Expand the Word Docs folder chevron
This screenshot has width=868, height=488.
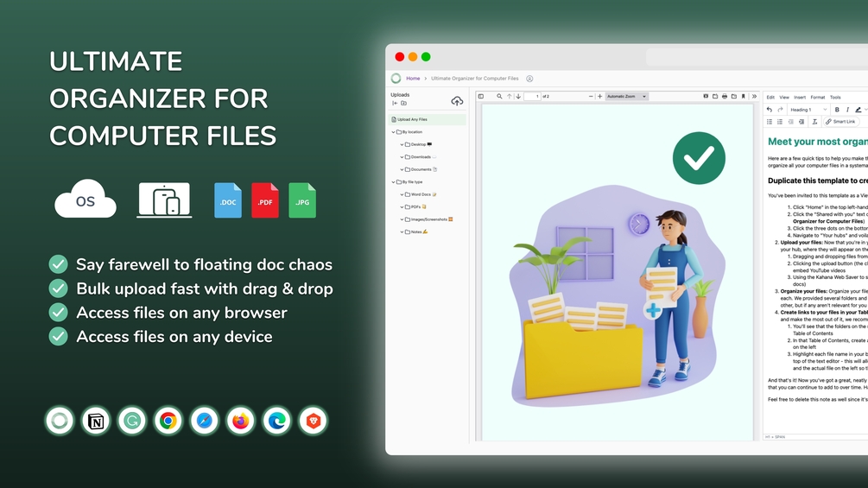click(402, 194)
